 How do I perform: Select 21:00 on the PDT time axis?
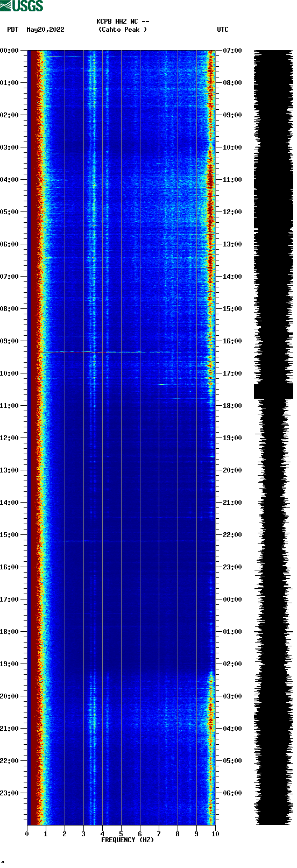tap(9, 729)
